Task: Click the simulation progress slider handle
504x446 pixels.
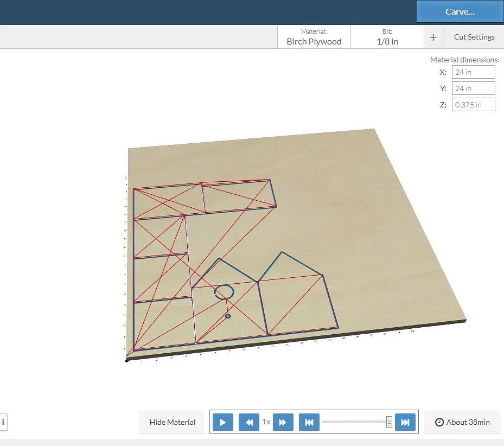Action: [x=389, y=422]
